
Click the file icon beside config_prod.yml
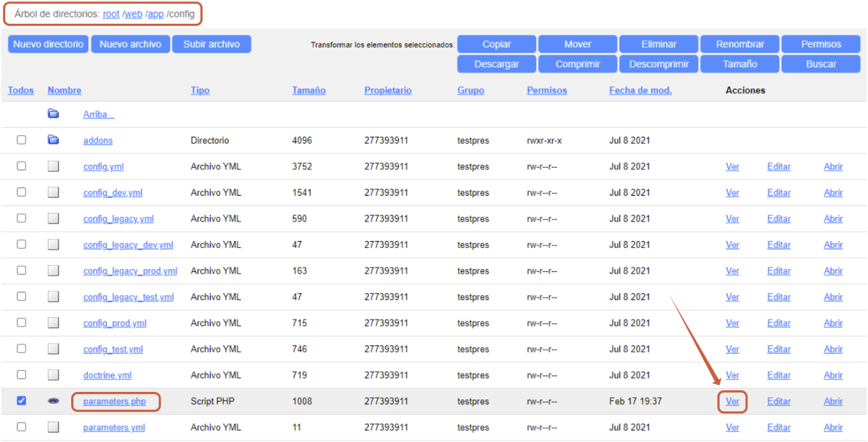click(54, 323)
